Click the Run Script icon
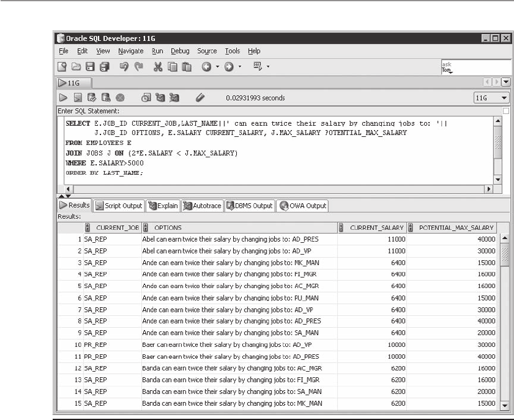Image resolution: width=514 pixels, height=420 pixels. (78, 98)
